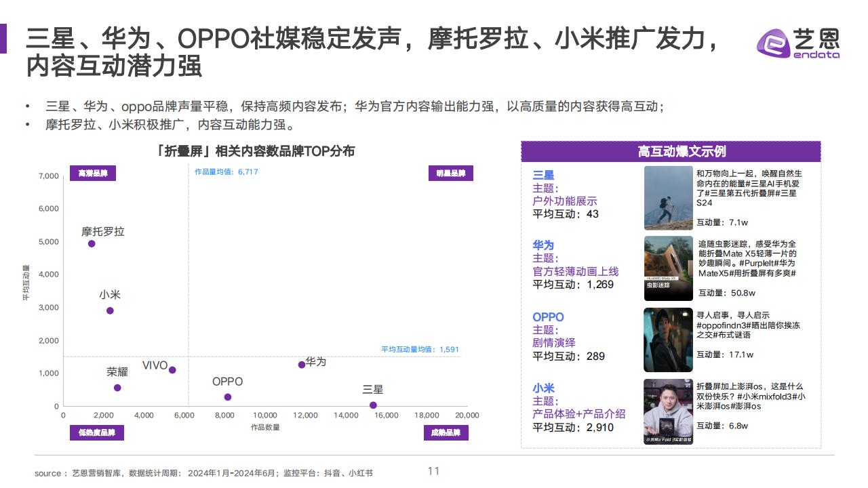Click the 摩托罗拉 data point dot
This screenshot has width=868, height=488.
(x=92, y=243)
